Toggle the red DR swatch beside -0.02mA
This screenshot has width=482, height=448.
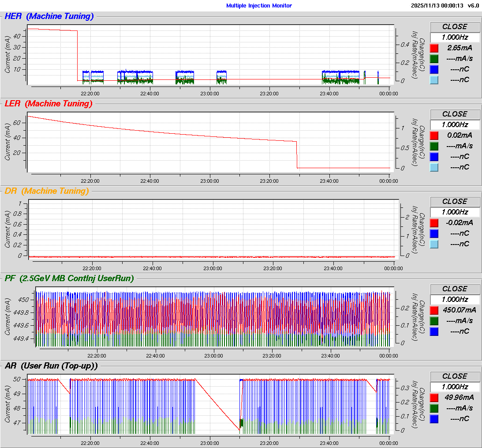click(434, 223)
